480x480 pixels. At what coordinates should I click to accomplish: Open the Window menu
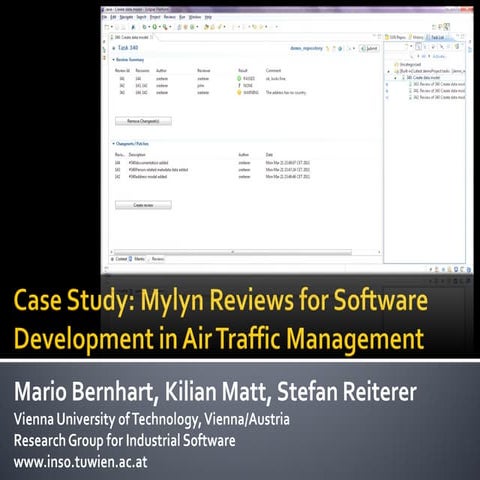tap(195, 17)
